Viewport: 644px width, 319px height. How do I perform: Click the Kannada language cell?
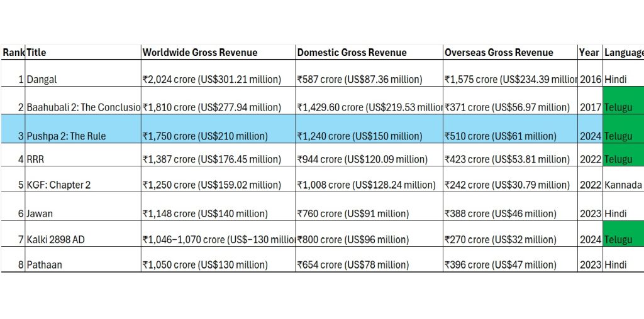[623, 179]
